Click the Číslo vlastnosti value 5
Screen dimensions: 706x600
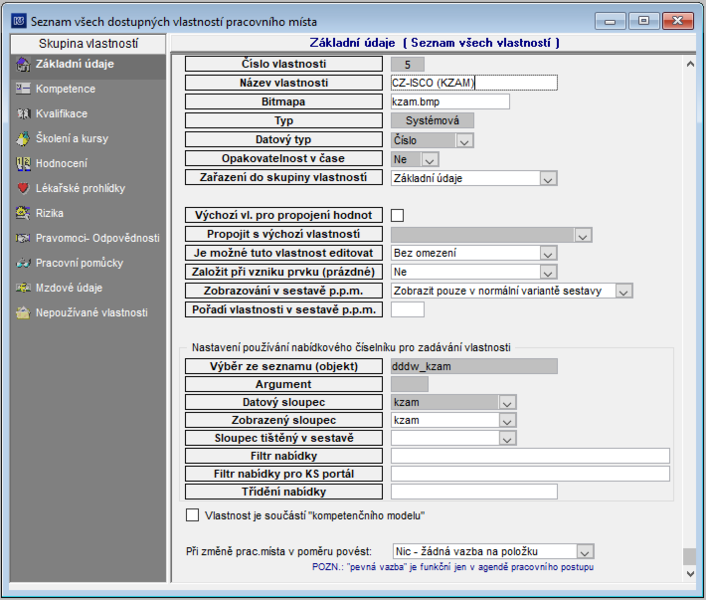tap(407, 64)
